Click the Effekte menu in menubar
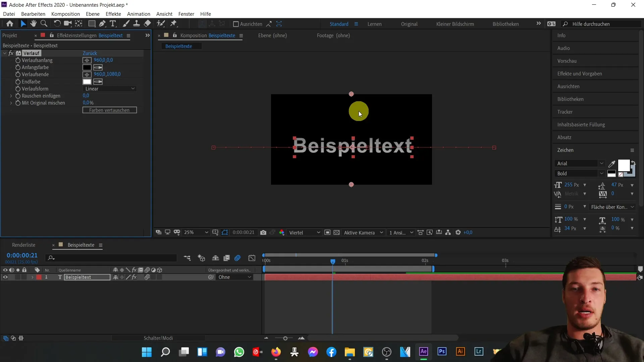The width and height of the screenshot is (644, 362). pos(113,14)
